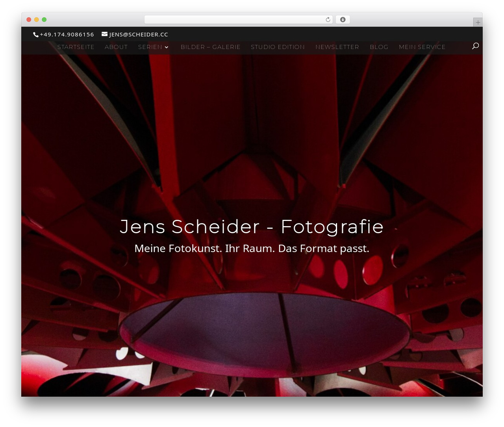Click the phone icon beside the number
504x427 pixels.
36,35
